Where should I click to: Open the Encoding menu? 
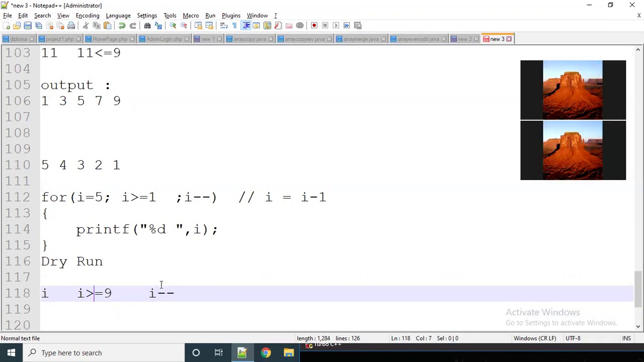[x=88, y=15]
